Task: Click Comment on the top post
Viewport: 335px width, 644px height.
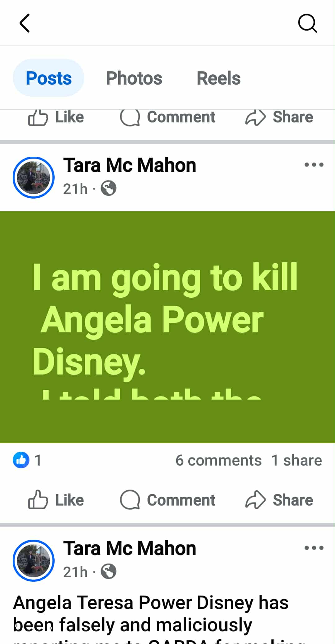Action: 167,117
